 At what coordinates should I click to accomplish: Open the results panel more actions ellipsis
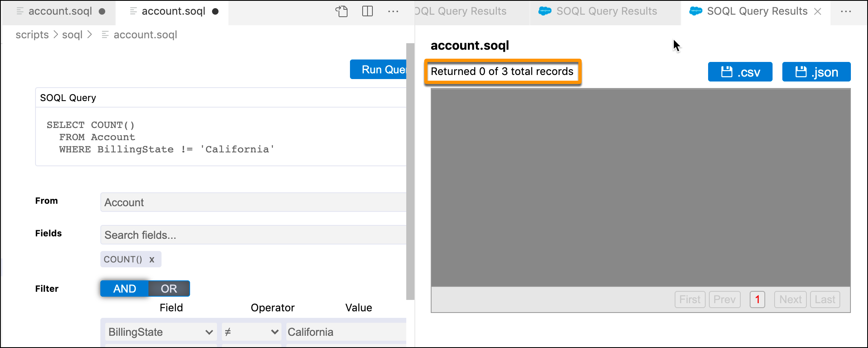click(x=846, y=11)
